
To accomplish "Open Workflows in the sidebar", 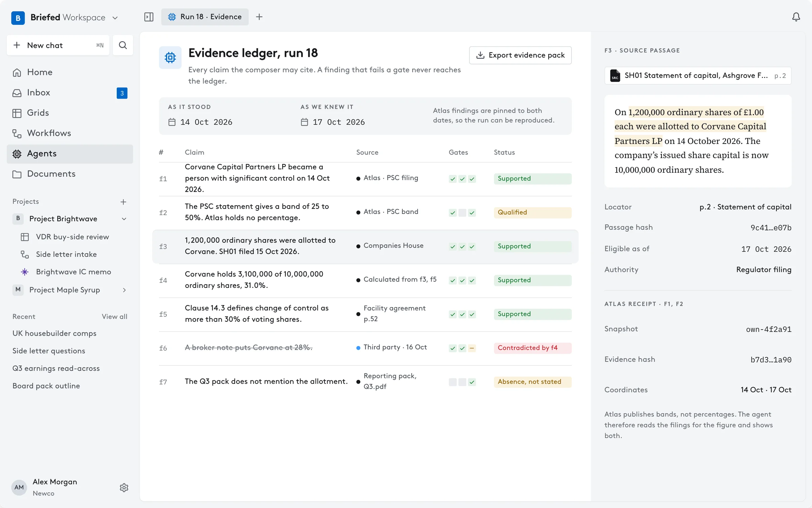I will 70,133.
